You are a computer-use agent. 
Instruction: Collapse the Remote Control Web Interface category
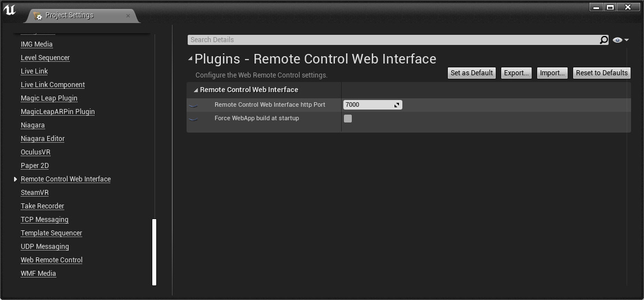tap(196, 90)
